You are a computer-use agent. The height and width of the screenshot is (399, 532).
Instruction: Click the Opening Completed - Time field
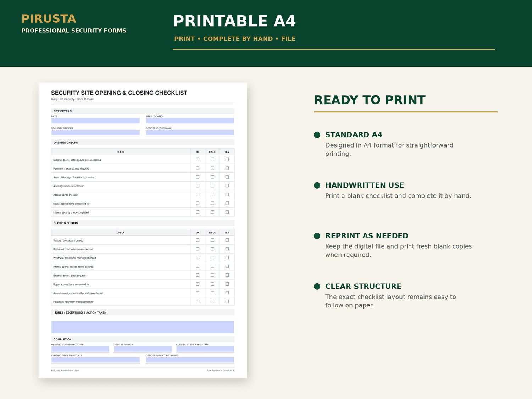click(80, 349)
